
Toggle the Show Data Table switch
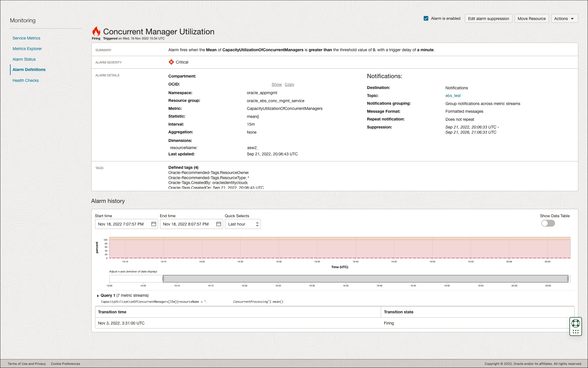[x=548, y=223]
